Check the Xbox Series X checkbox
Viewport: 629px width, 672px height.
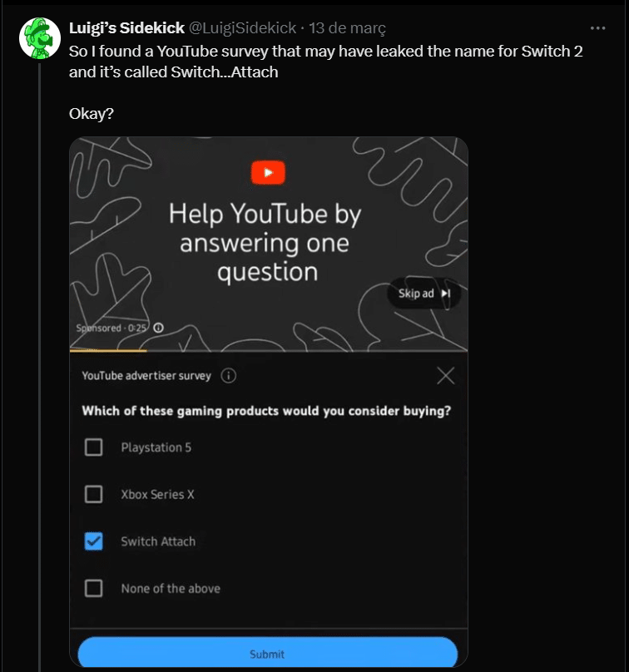pos(94,495)
